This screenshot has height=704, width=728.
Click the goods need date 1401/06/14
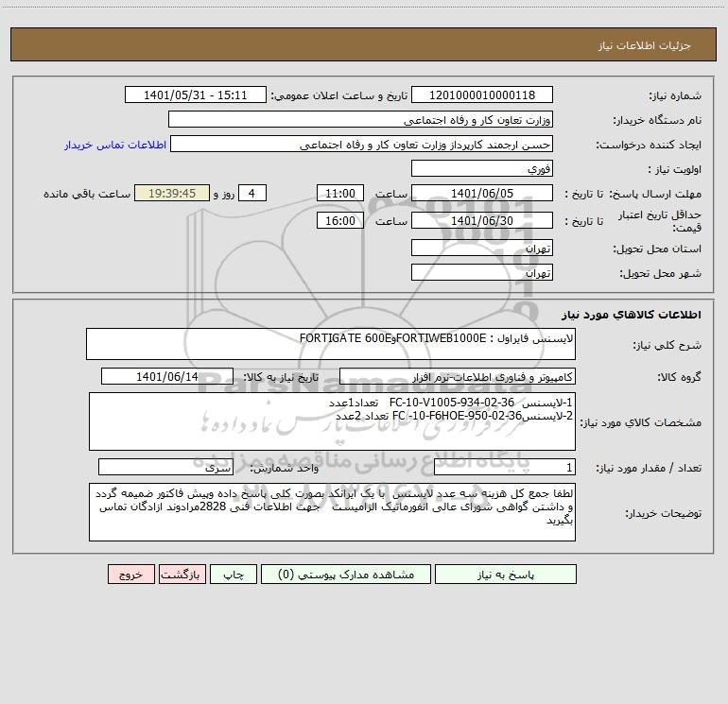167,376
